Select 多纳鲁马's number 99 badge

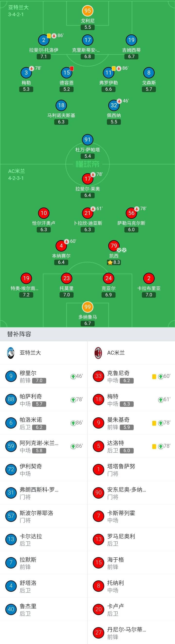[x=87, y=307]
